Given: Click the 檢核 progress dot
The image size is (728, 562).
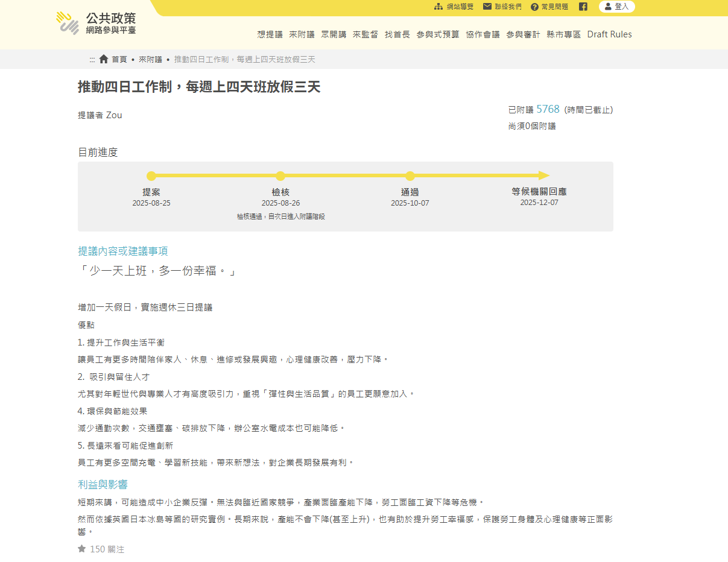Looking at the screenshot, I should point(280,176).
